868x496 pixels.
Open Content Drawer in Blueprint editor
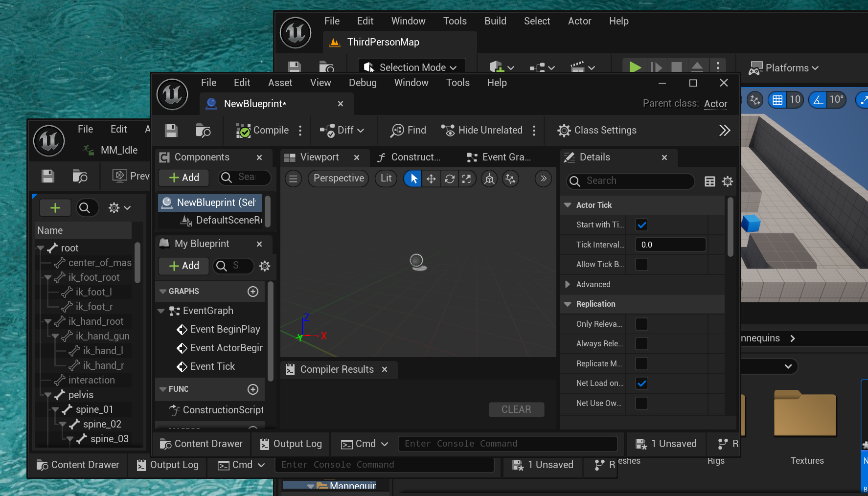(x=201, y=444)
